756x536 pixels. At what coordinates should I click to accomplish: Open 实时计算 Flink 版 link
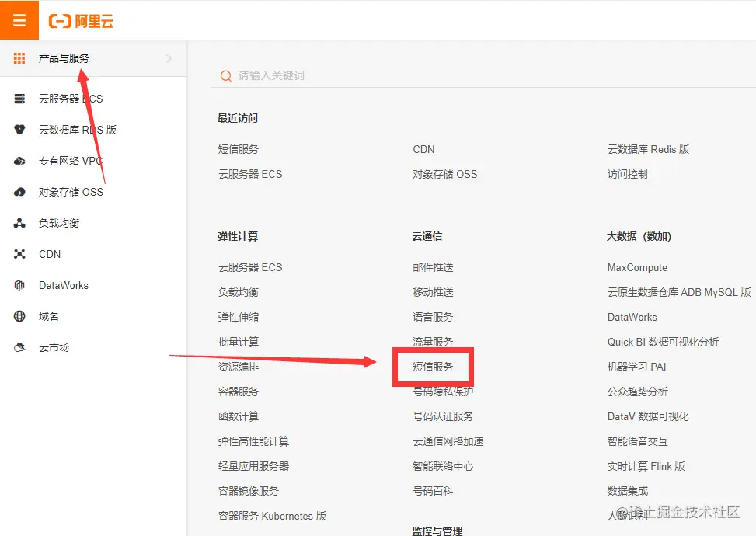point(646,466)
